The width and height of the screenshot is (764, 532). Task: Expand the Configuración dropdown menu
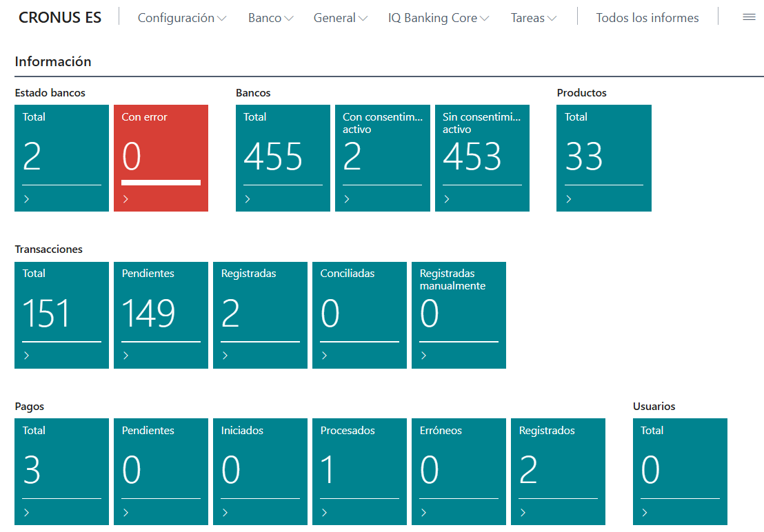(182, 18)
